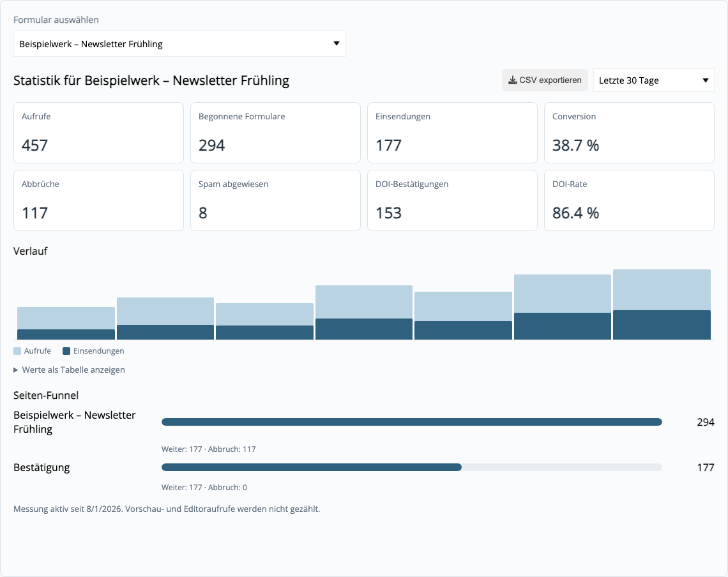728x577 pixels.
Task: Click the CSV exportieren button
Action: coord(545,80)
